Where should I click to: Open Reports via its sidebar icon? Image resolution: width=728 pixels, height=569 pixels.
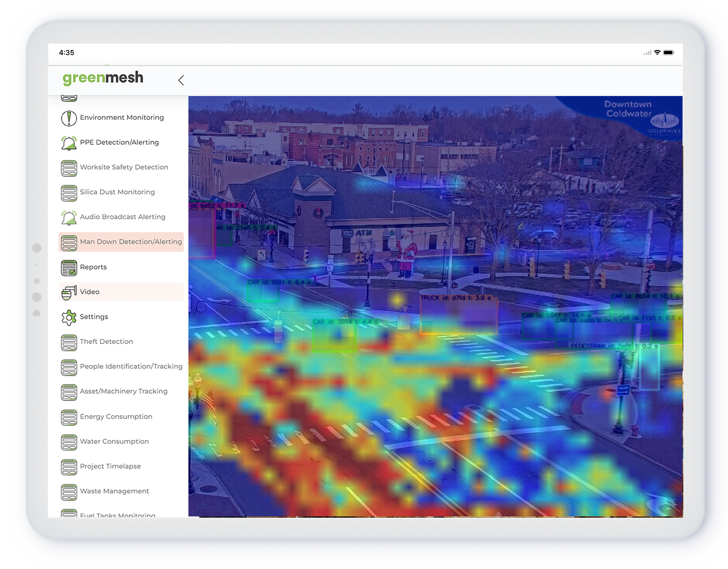point(69,267)
